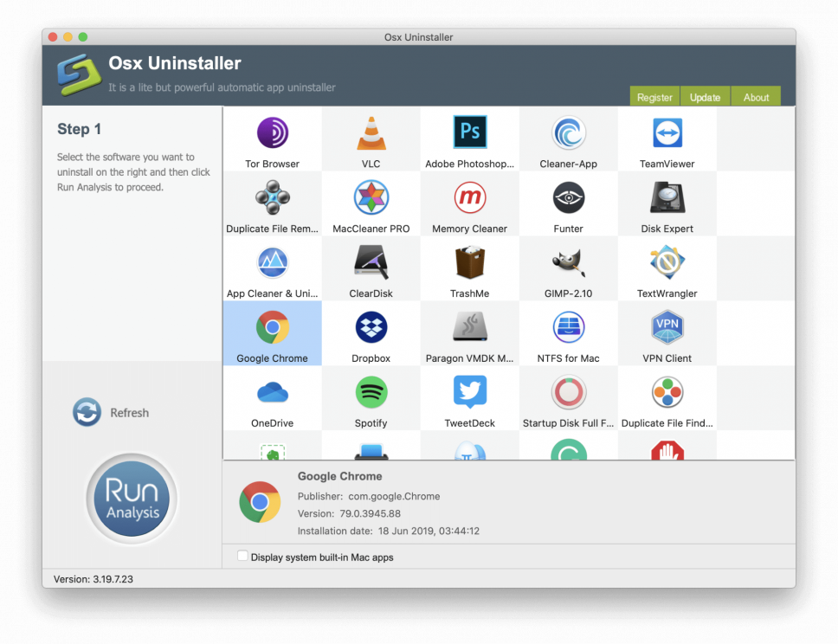Click the Run Analysis button

point(132,499)
